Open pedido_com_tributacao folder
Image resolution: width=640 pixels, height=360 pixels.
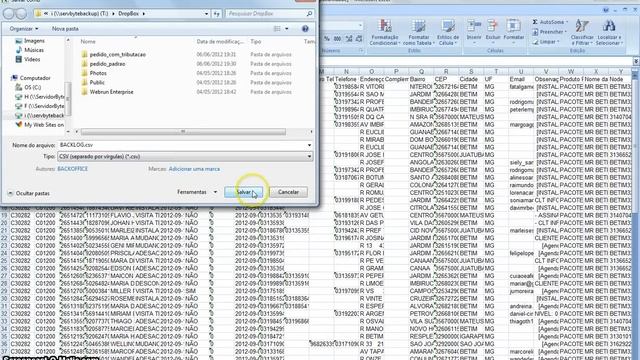(118, 54)
